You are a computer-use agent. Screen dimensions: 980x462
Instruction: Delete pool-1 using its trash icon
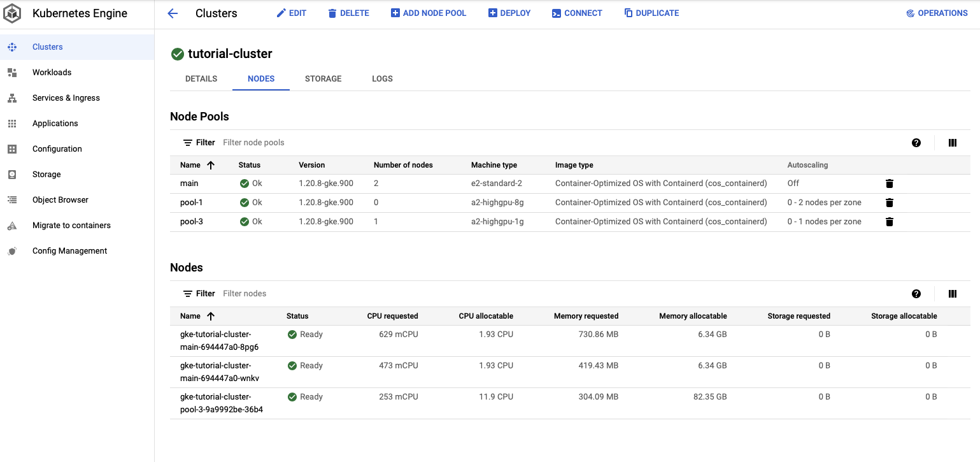[x=890, y=203]
